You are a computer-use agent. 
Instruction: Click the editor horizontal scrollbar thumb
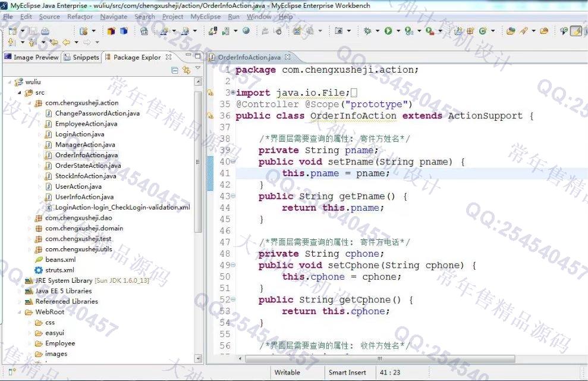coord(380,358)
